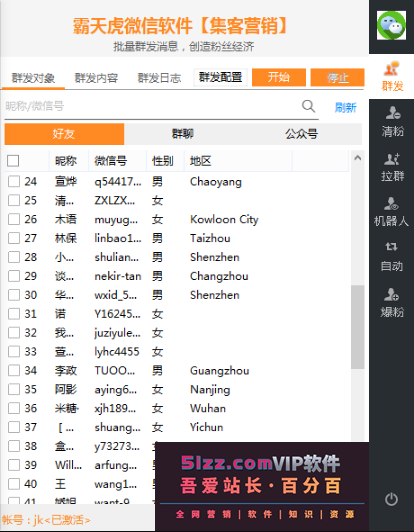This screenshot has width=414, height=532.
Task: Select the Changzhou region cell
Action: pos(219,276)
